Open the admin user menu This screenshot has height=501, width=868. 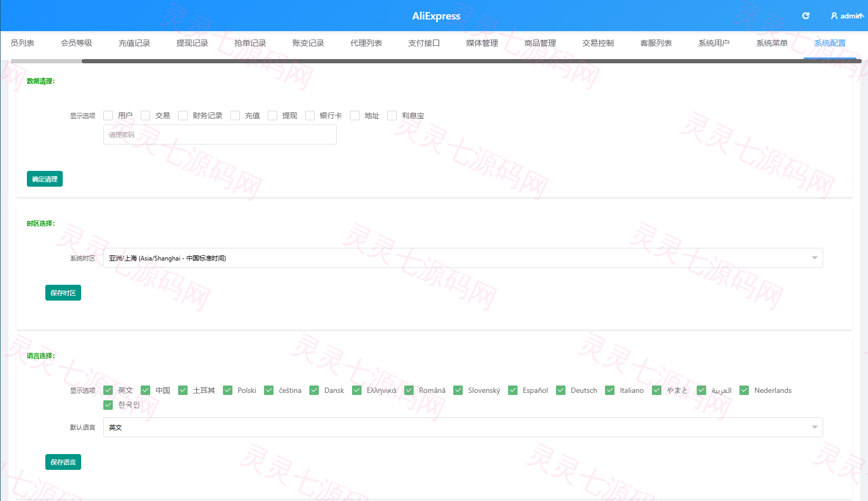847,16
